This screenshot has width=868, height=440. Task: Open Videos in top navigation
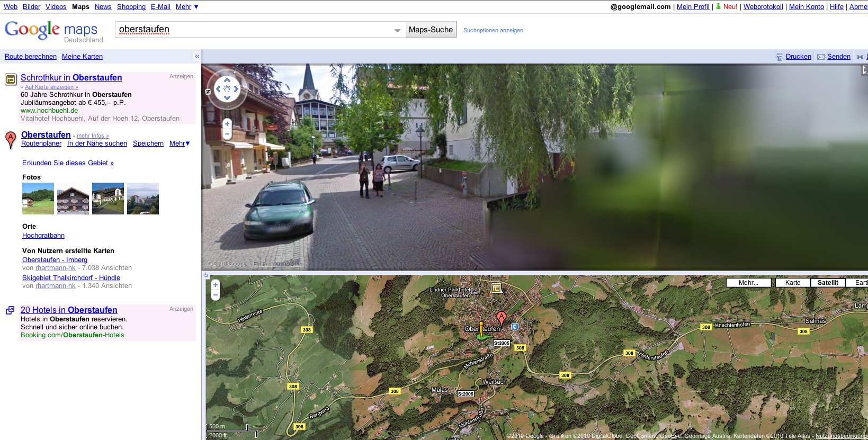click(x=56, y=7)
